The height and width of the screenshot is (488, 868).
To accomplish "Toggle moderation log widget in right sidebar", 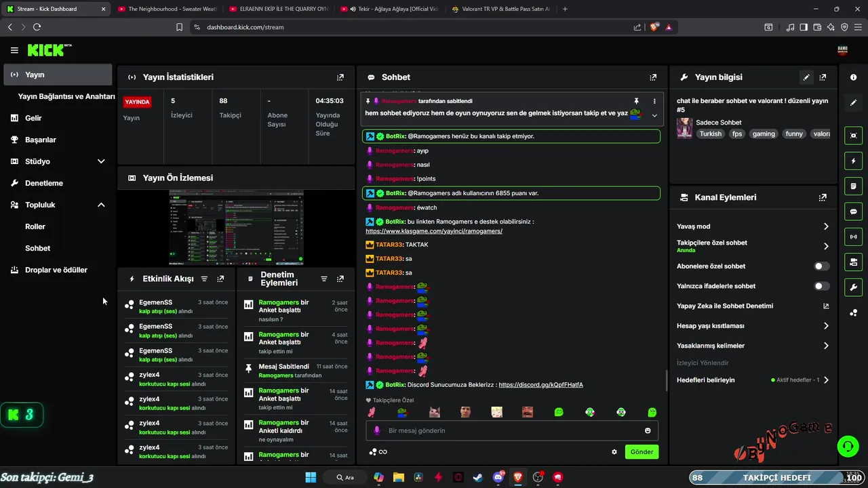I will [x=853, y=186].
